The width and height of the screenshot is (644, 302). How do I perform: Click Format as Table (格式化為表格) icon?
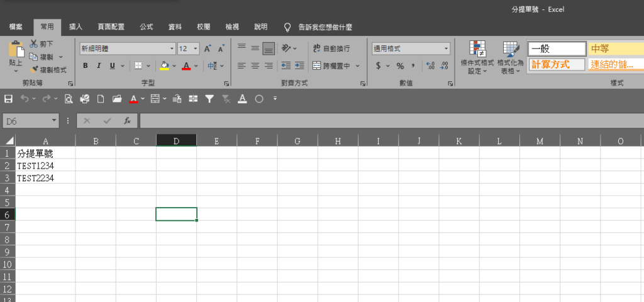tap(510, 58)
